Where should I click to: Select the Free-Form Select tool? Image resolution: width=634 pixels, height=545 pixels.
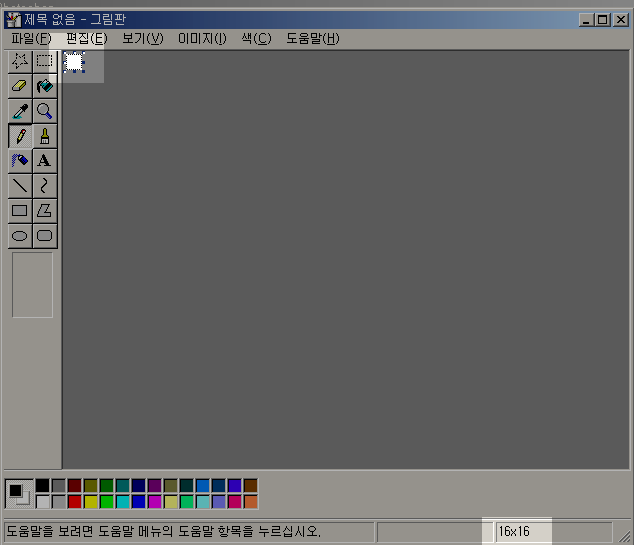[20, 61]
